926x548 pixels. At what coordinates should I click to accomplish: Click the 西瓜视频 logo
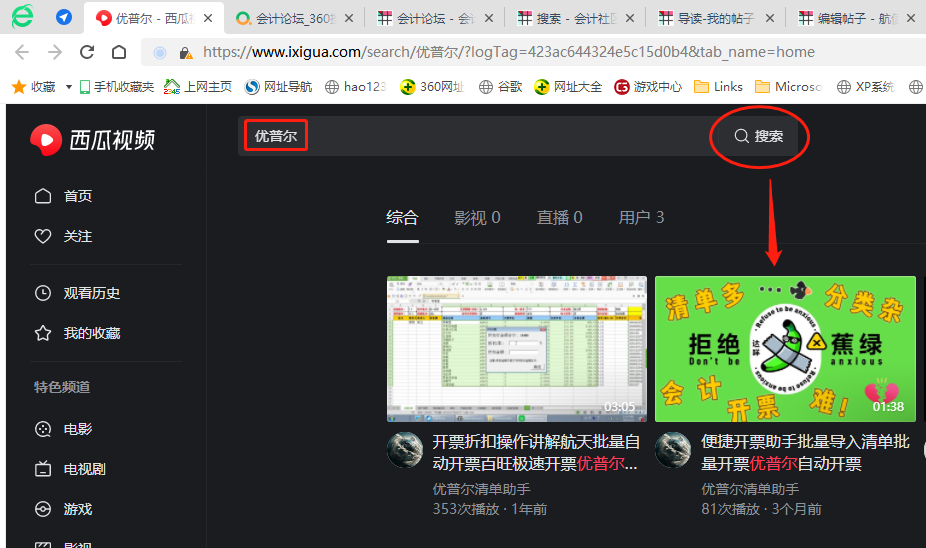click(93, 140)
